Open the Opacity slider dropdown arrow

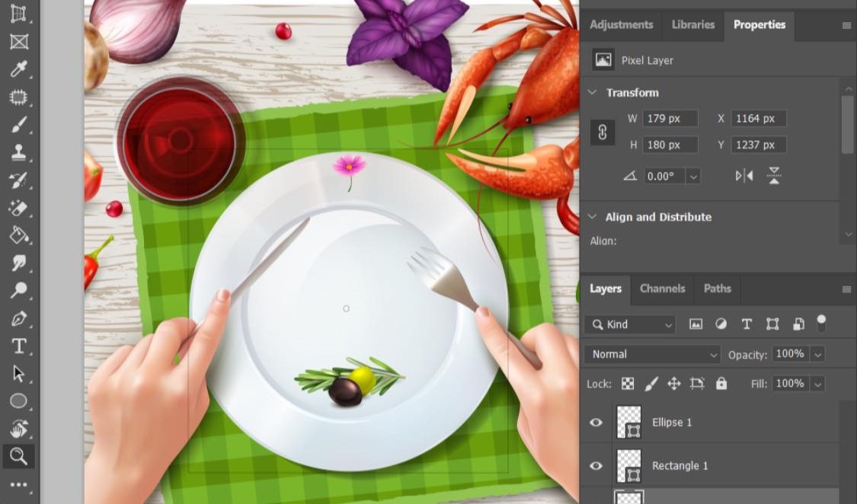pyautogui.click(x=817, y=354)
